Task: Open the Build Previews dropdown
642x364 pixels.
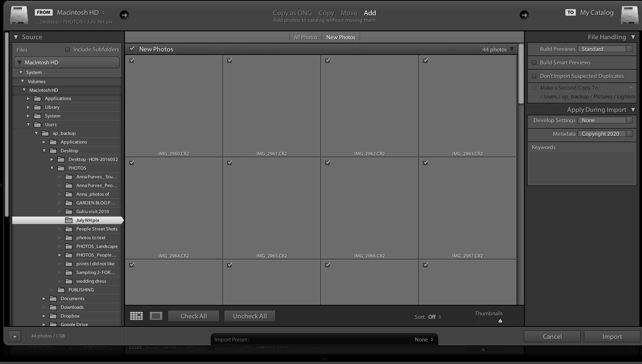Action: (605, 49)
